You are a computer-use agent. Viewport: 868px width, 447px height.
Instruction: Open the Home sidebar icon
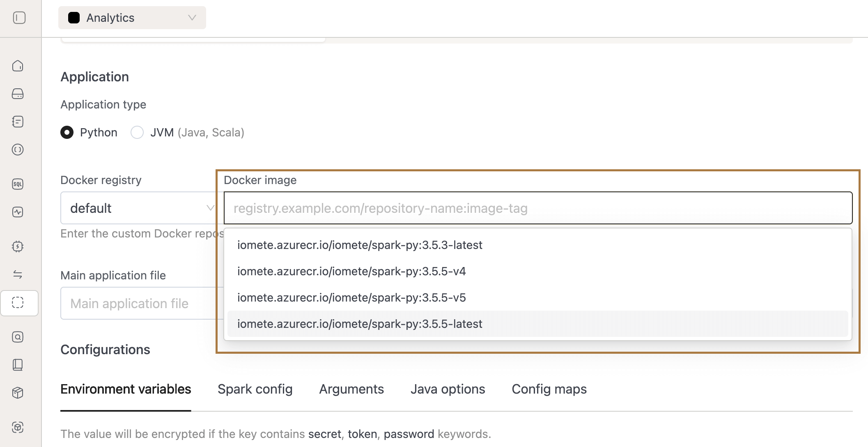(x=18, y=66)
